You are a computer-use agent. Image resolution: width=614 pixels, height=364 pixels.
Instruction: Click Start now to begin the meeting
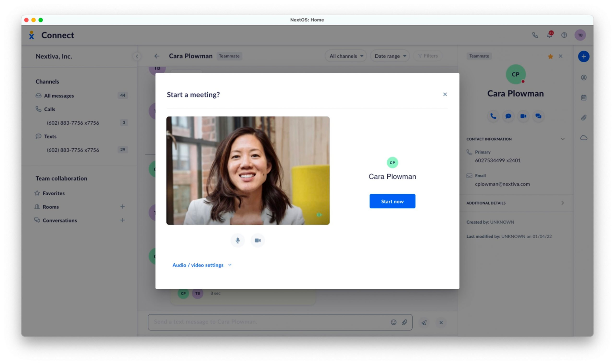click(392, 201)
